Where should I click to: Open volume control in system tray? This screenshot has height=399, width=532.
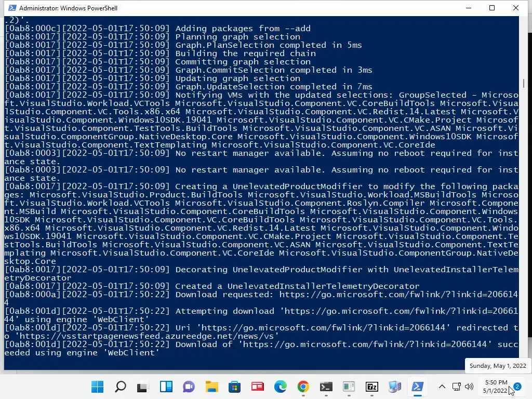click(x=469, y=387)
